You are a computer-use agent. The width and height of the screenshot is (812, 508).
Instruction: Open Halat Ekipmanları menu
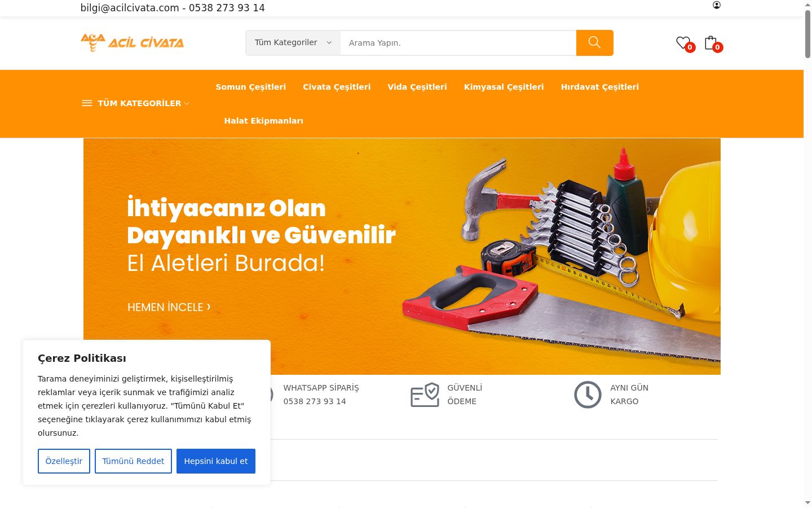(264, 121)
